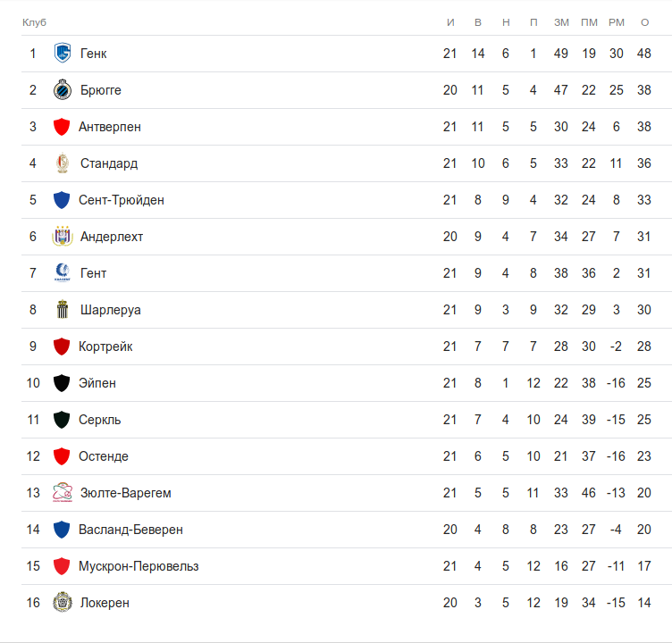Click the Антверпен red shield icon
Screen dimensions: 672x643
click(62, 127)
